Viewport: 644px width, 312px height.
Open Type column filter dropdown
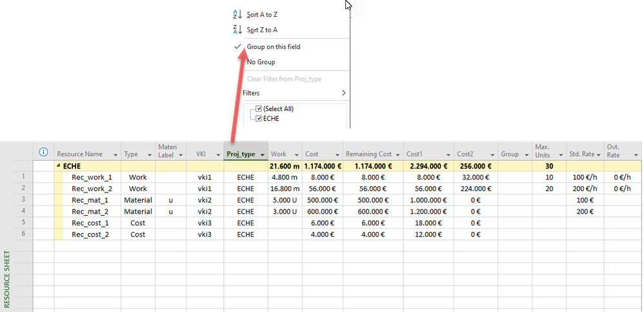150,154
